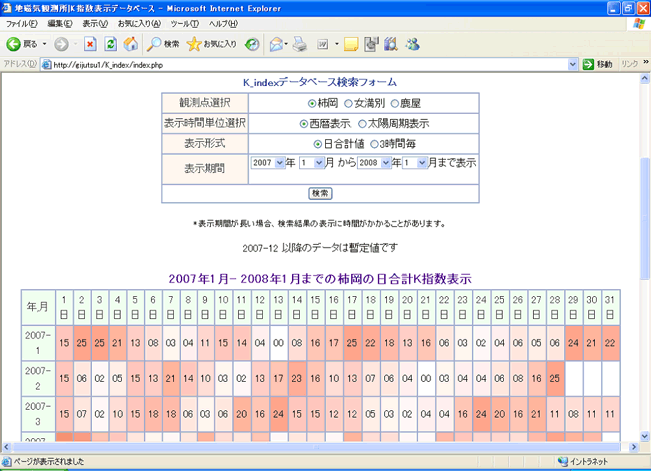Open the start month dropdown
The height and width of the screenshot is (471, 651).
[313, 163]
